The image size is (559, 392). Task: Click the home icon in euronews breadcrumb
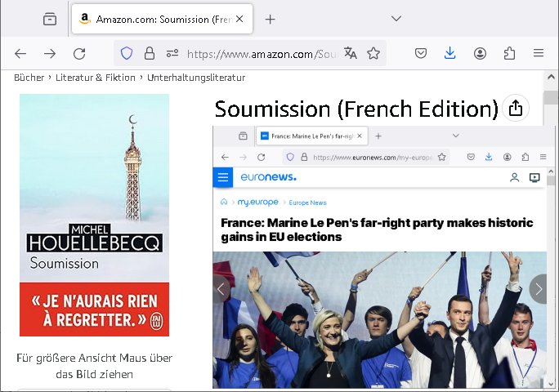pos(224,202)
